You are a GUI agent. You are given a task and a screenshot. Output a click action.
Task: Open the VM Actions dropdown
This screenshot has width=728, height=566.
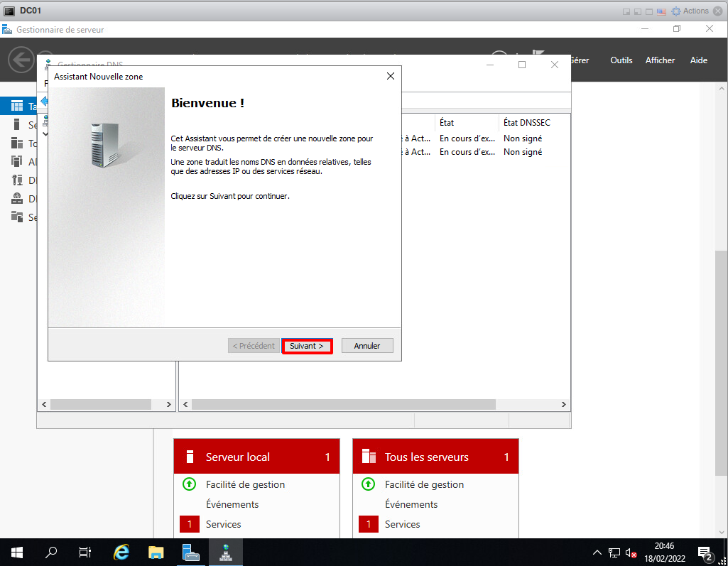coord(690,11)
